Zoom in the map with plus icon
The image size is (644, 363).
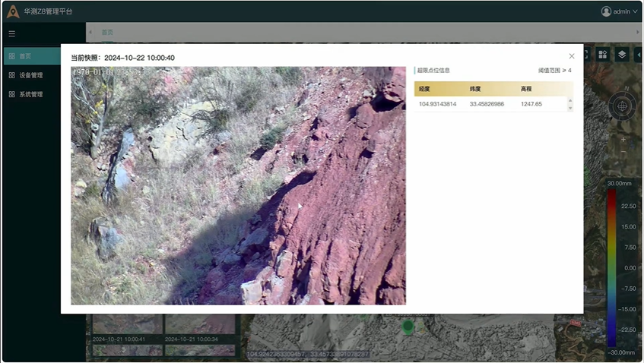point(623,140)
